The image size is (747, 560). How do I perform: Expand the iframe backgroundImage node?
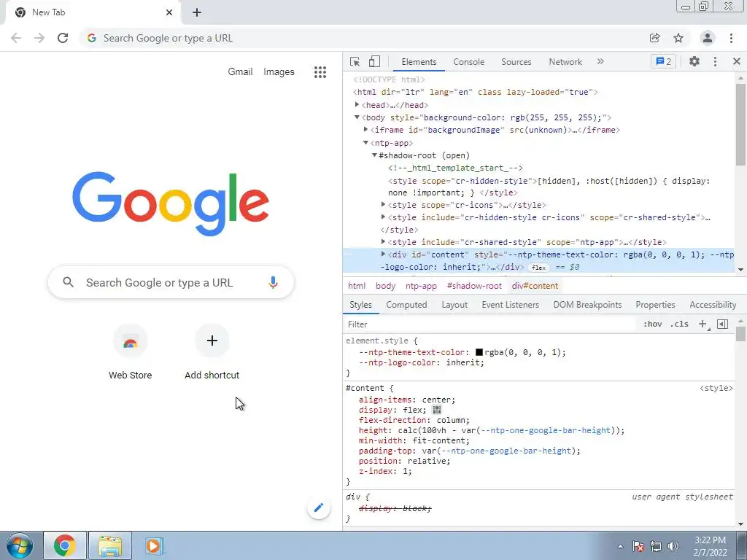[x=365, y=130]
